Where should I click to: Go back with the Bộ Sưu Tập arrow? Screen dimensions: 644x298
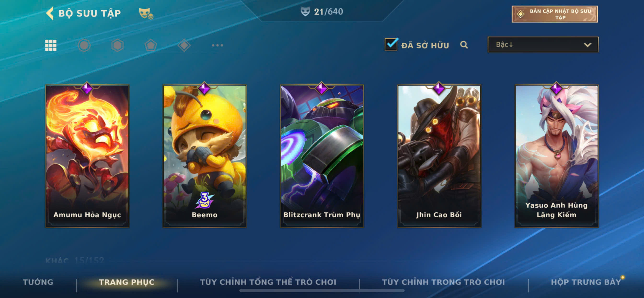coord(50,13)
